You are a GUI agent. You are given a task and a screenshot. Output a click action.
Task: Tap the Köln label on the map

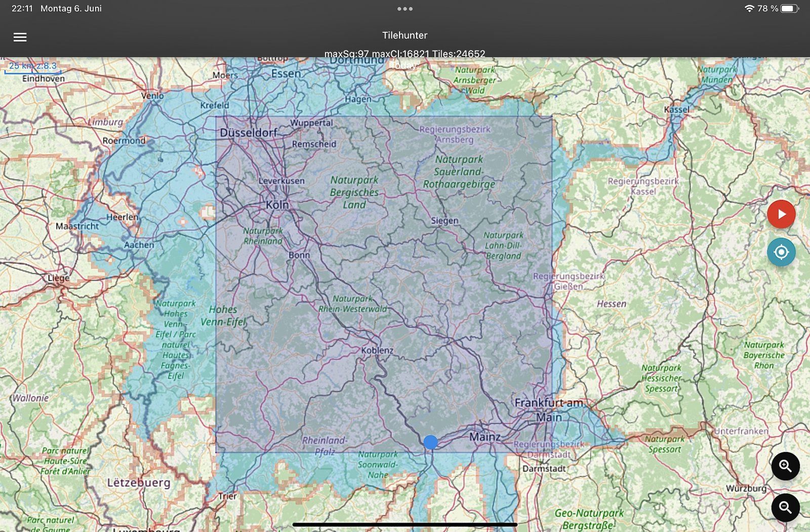tap(277, 204)
